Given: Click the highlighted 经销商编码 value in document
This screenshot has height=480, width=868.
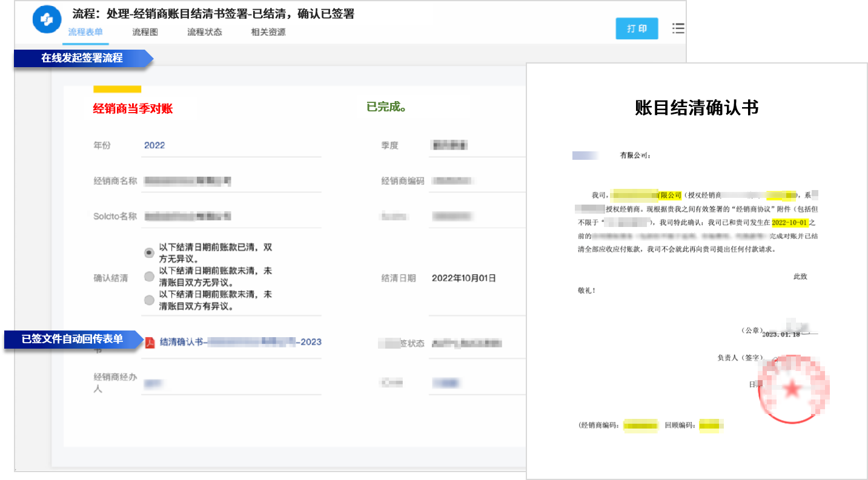Looking at the screenshot, I should (640, 426).
